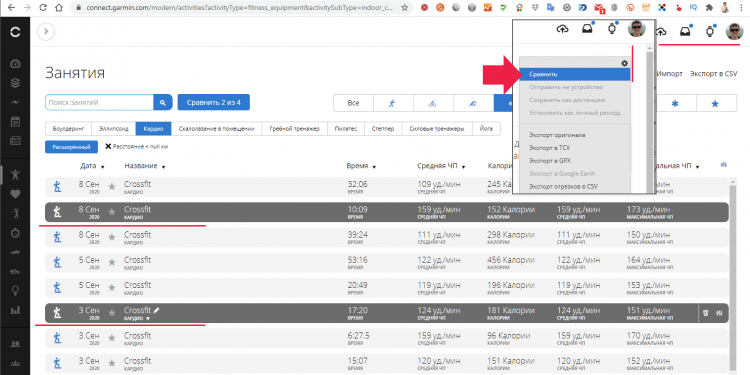Open the connections people icon in the sidebar
The width and height of the screenshot is (750, 375).
[x=15, y=343]
